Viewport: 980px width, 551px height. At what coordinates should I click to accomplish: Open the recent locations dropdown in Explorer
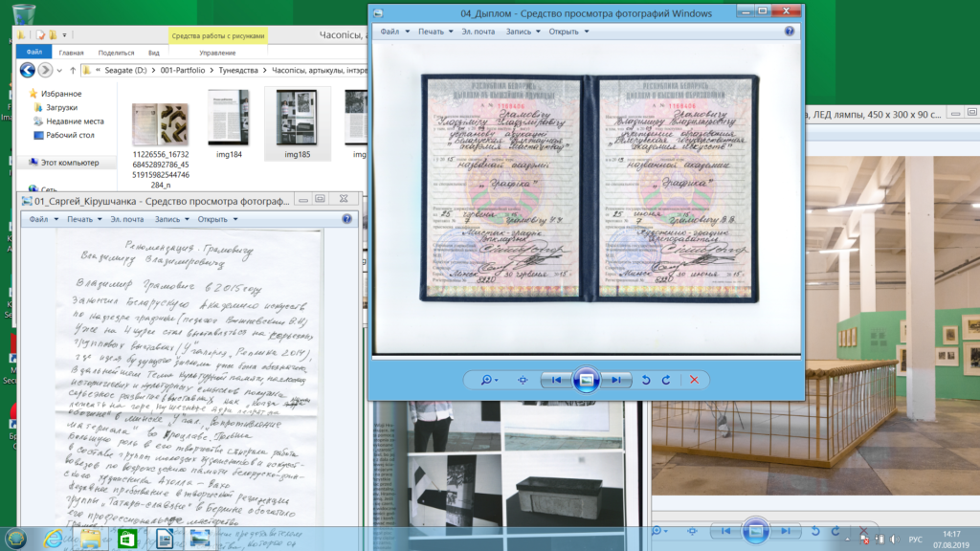[x=59, y=71]
